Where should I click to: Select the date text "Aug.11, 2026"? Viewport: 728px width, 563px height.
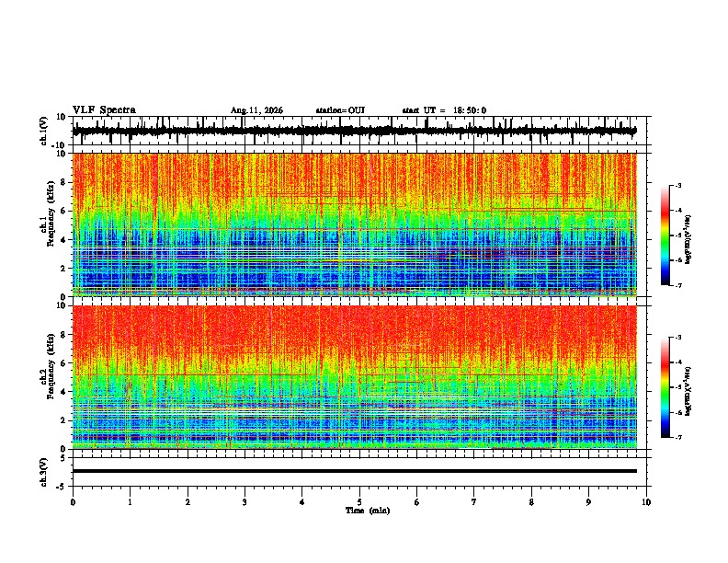point(256,110)
